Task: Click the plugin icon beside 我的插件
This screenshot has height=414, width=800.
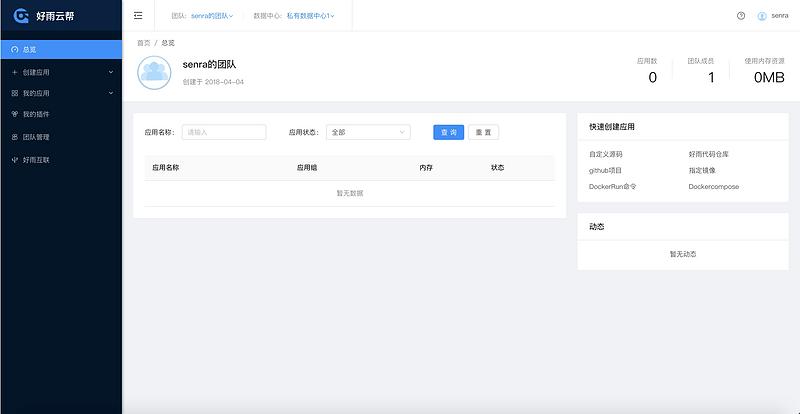Action: 14,114
